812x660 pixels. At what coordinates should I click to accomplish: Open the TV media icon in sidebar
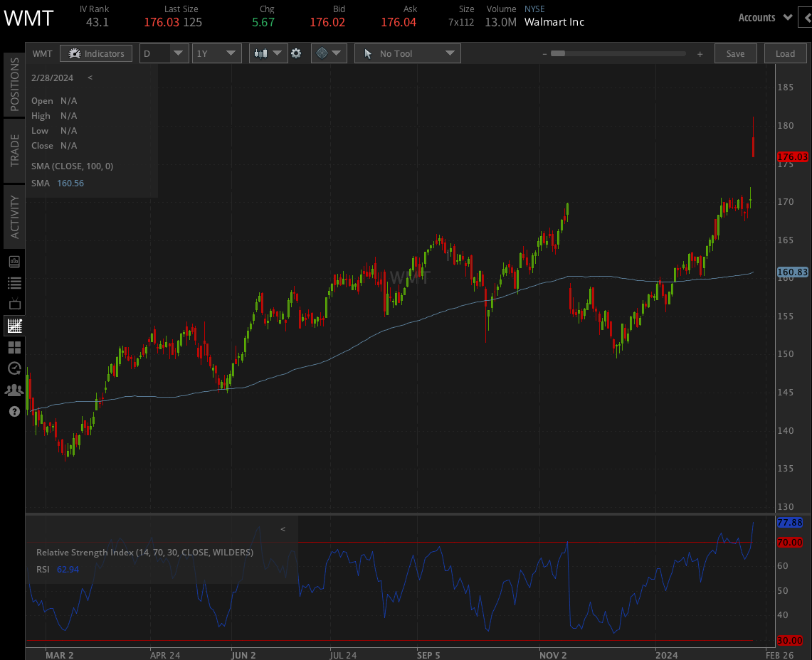click(x=14, y=304)
